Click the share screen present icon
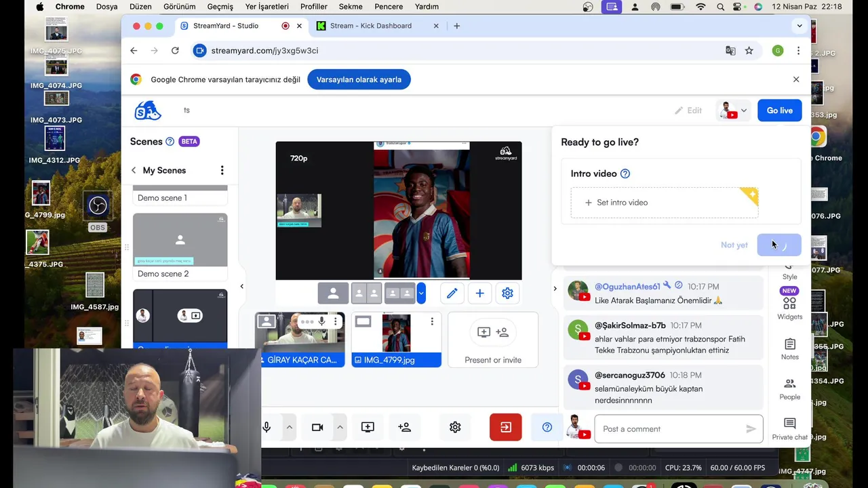868x488 pixels. pos(368,427)
